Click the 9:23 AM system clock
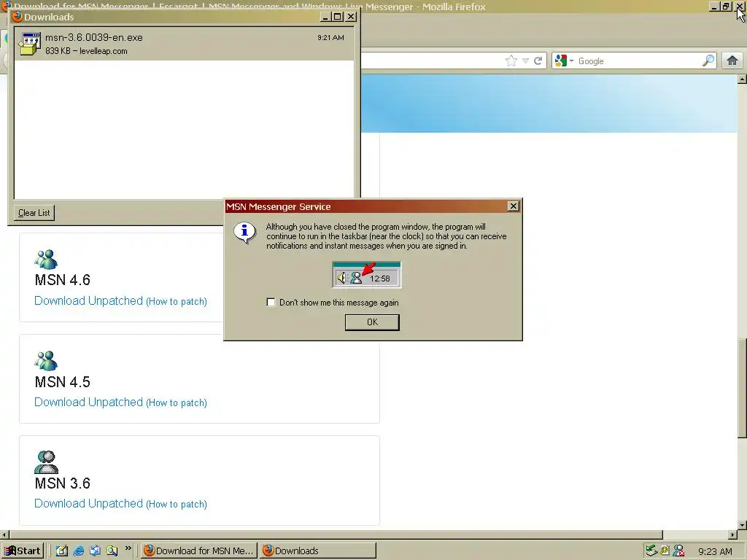 715,551
